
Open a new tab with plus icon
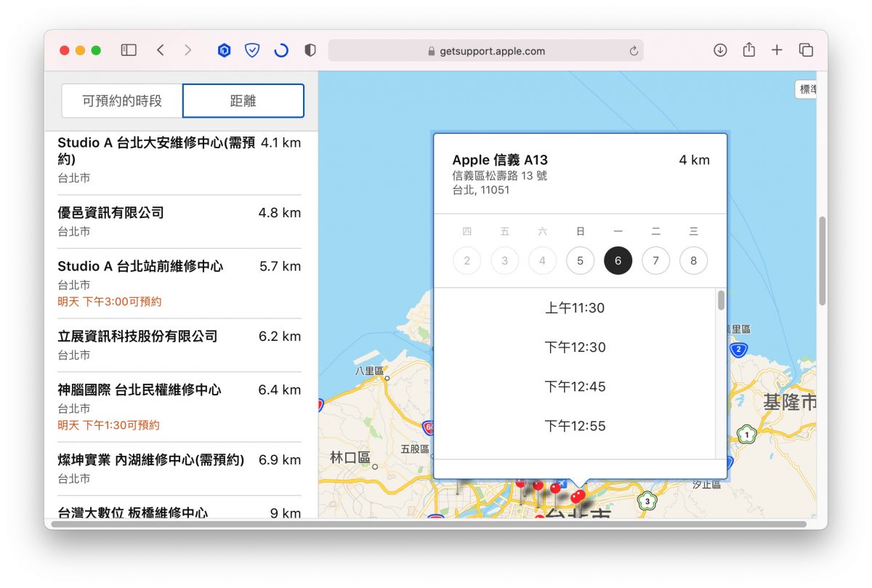tap(777, 50)
